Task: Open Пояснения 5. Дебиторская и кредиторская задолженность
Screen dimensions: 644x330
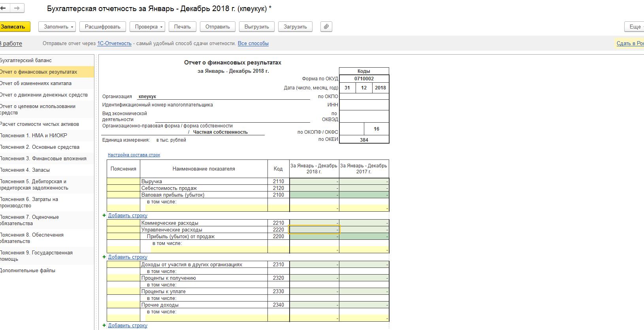Action: click(47, 185)
